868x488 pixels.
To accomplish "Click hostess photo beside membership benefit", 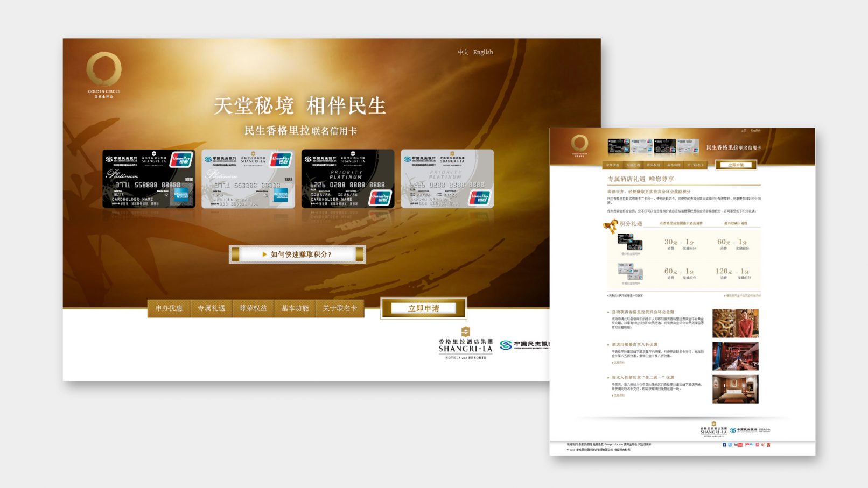I will click(x=735, y=323).
